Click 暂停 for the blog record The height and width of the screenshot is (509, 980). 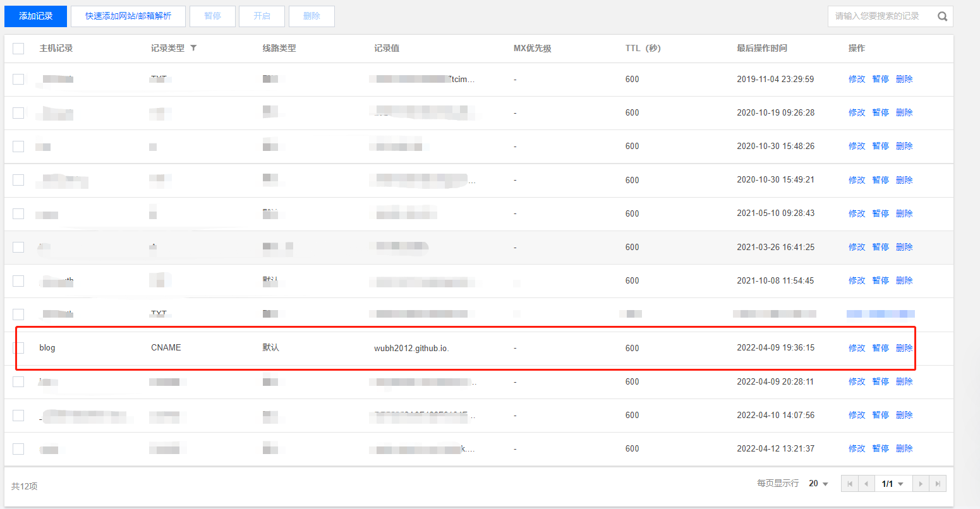(x=880, y=348)
